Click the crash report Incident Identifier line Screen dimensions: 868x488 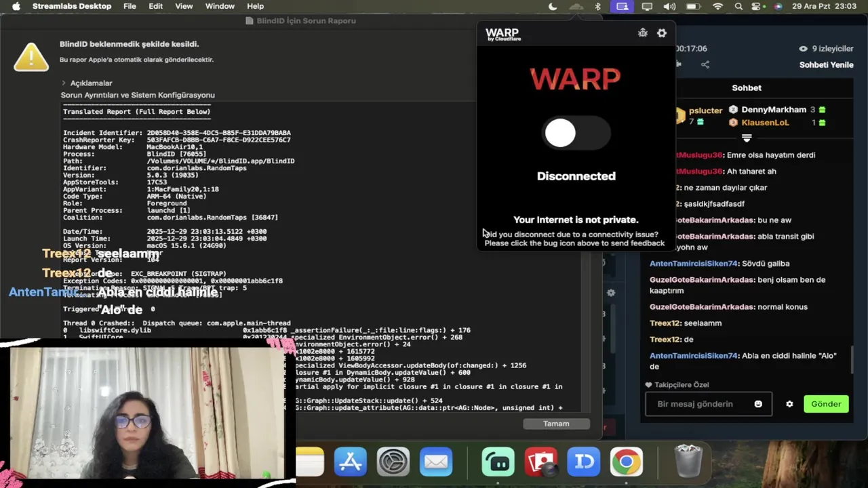click(x=177, y=133)
